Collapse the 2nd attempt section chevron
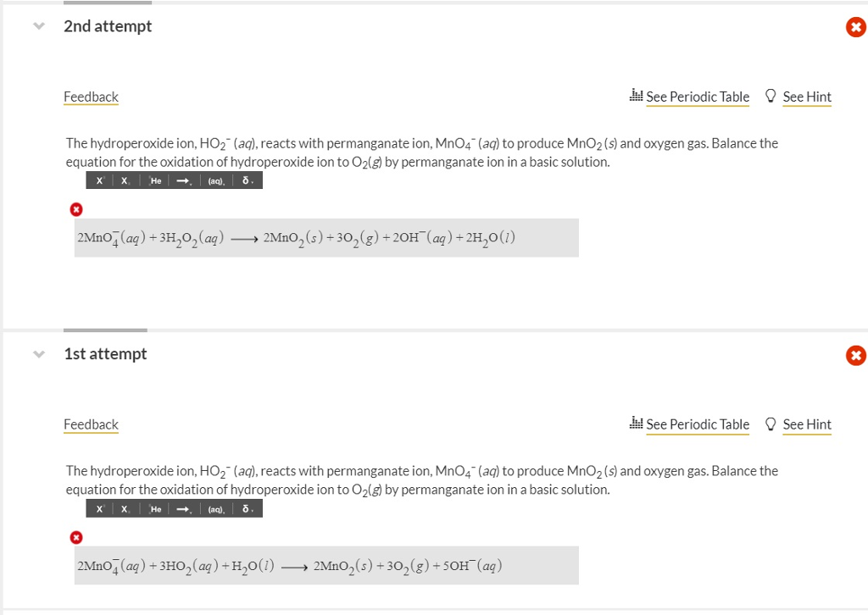The width and height of the screenshot is (868, 615). click(x=37, y=26)
